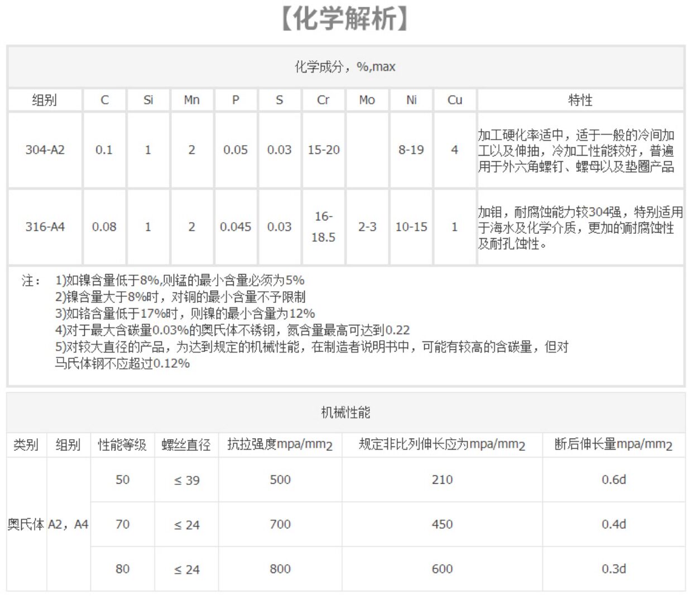Click note 4 about 最大含碳量0.03%

pyautogui.click(x=232, y=330)
